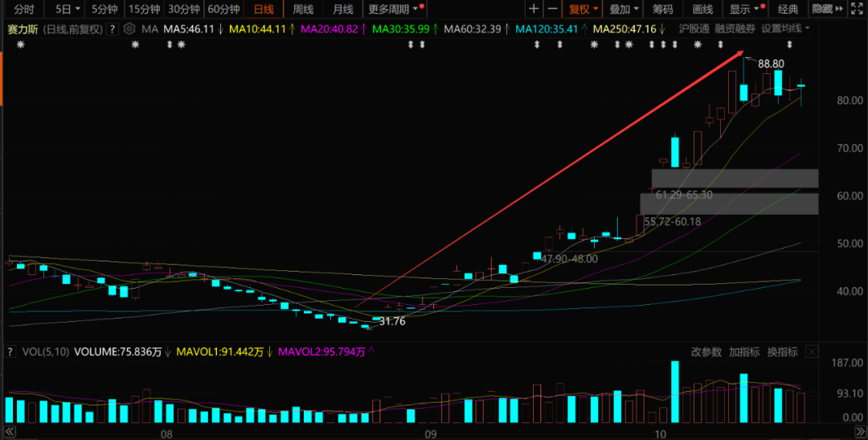Click the 融资融券 label
This screenshot has width=868, height=440.
pos(735,28)
